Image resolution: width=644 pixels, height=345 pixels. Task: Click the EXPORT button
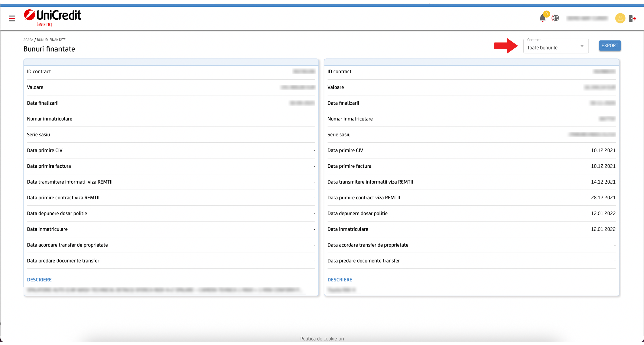coord(609,46)
